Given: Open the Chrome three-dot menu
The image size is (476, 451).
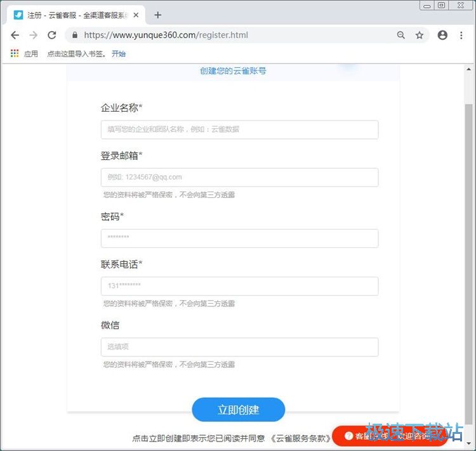Looking at the screenshot, I should point(461,36).
